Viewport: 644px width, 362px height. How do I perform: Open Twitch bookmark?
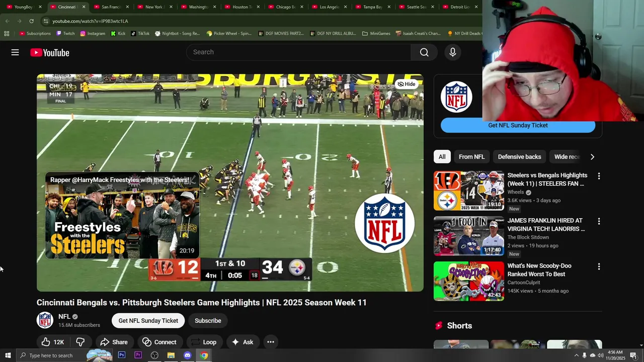65,34
